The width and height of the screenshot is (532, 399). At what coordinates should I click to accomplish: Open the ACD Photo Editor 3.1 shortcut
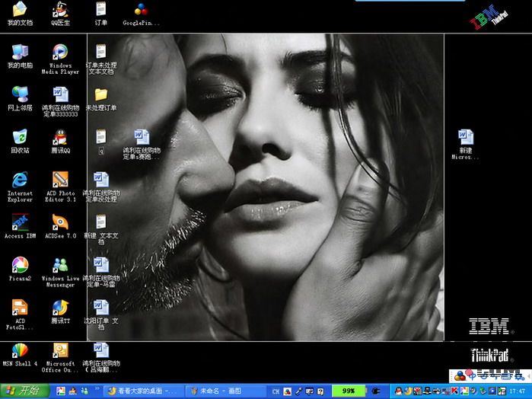(x=60, y=180)
